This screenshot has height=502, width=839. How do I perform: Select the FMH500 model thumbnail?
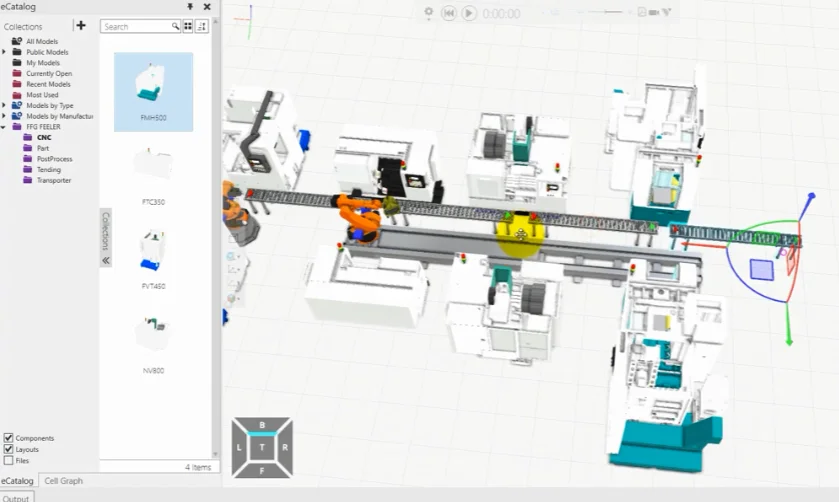pyautogui.click(x=154, y=92)
